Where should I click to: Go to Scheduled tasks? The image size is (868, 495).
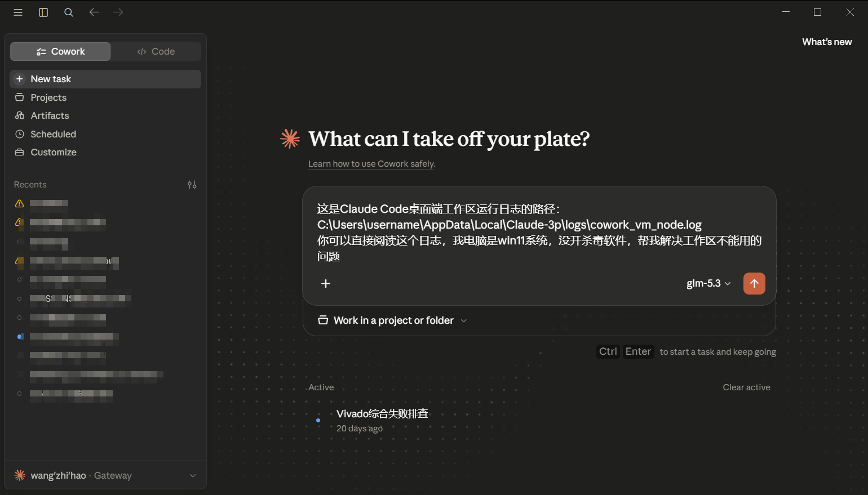pos(105,134)
